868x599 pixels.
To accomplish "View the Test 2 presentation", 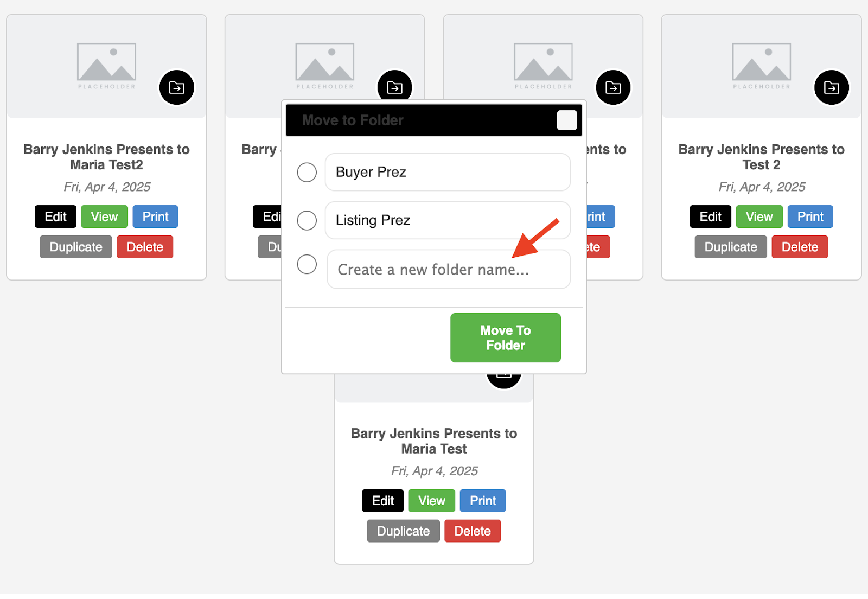I will tap(759, 216).
